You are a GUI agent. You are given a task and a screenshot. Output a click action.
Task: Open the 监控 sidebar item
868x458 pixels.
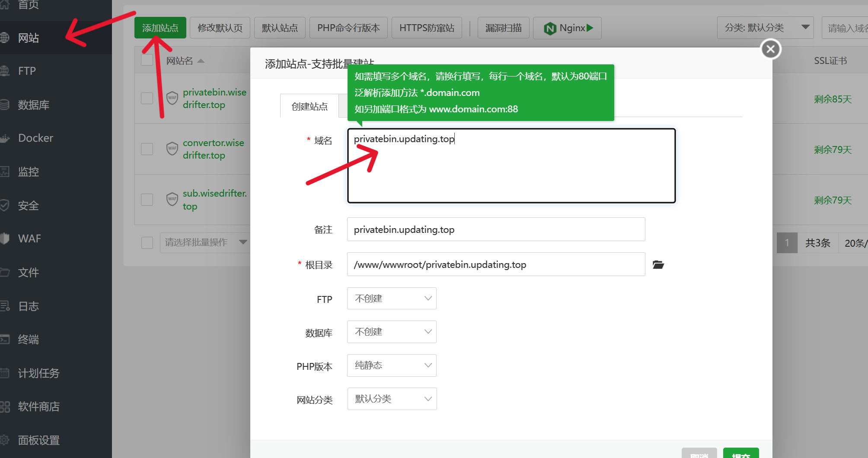[x=29, y=172]
